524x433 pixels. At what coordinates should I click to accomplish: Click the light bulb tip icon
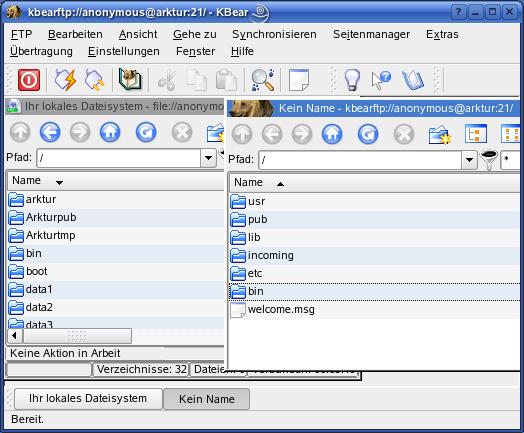352,80
